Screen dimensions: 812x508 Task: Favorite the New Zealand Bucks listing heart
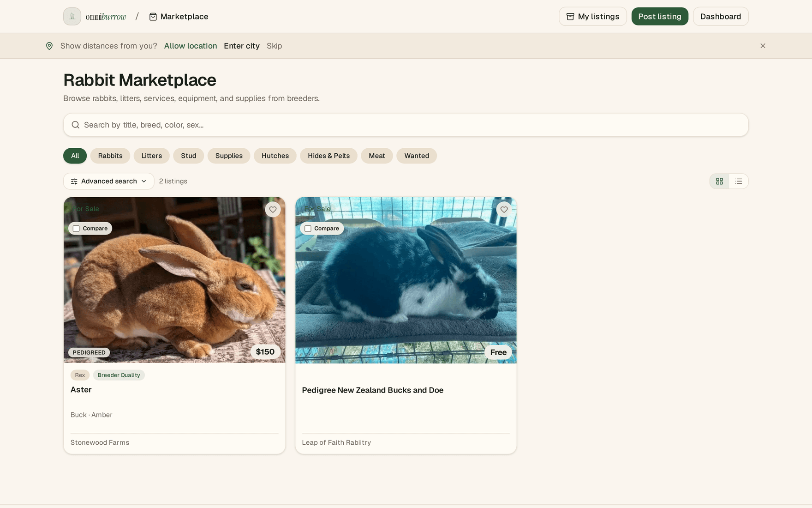[504, 210]
